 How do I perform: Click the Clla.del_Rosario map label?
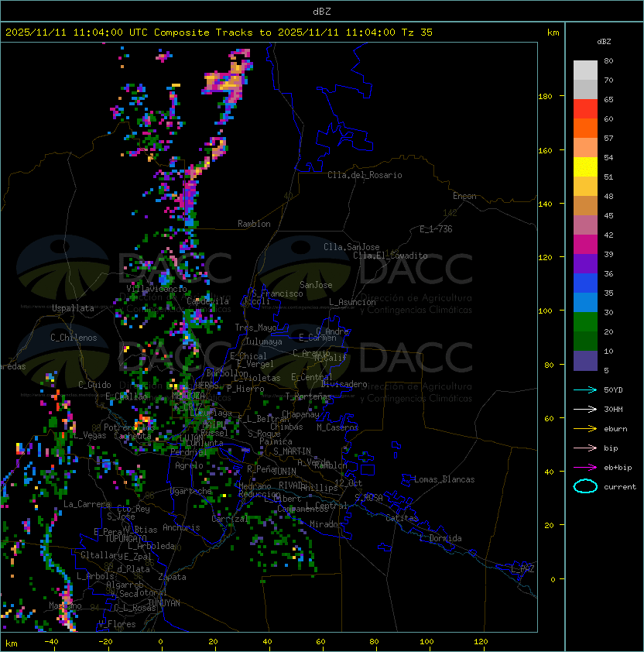click(x=365, y=175)
